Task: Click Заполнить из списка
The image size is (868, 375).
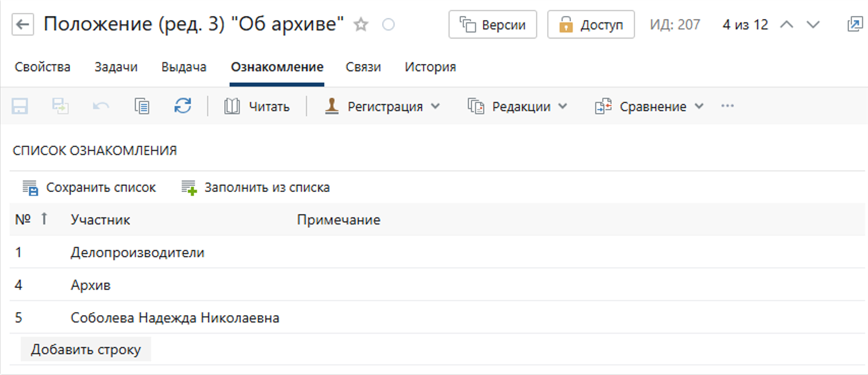Action: [256, 188]
